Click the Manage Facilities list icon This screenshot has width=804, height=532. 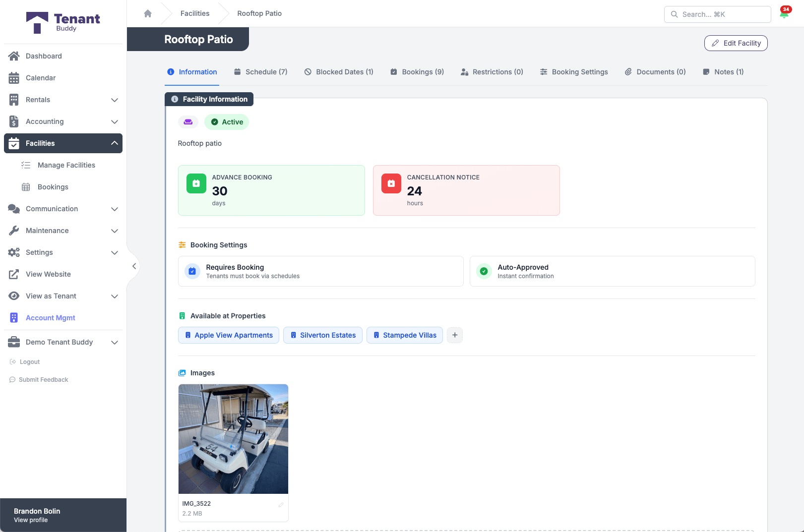(26, 165)
